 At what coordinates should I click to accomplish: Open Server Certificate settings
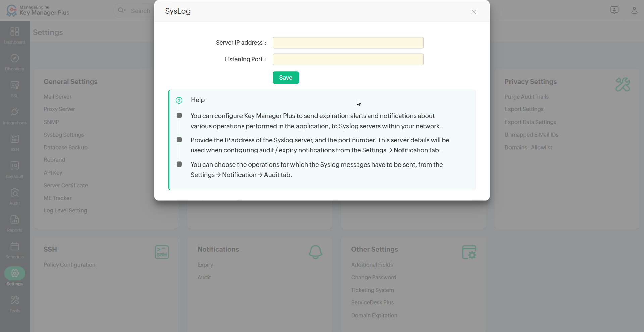[x=66, y=185]
